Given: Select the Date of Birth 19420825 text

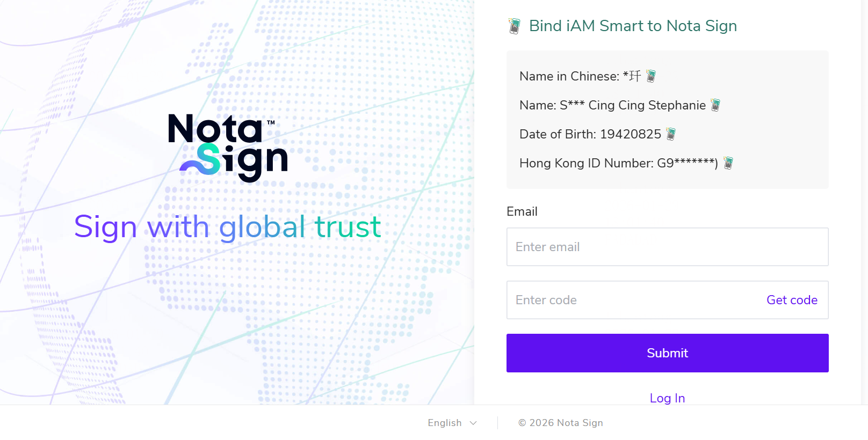Looking at the screenshot, I should 590,134.
